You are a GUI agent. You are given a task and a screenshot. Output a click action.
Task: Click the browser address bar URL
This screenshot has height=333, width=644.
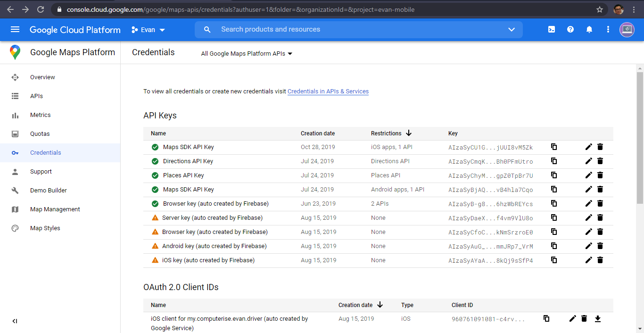(x=240, y=9)
